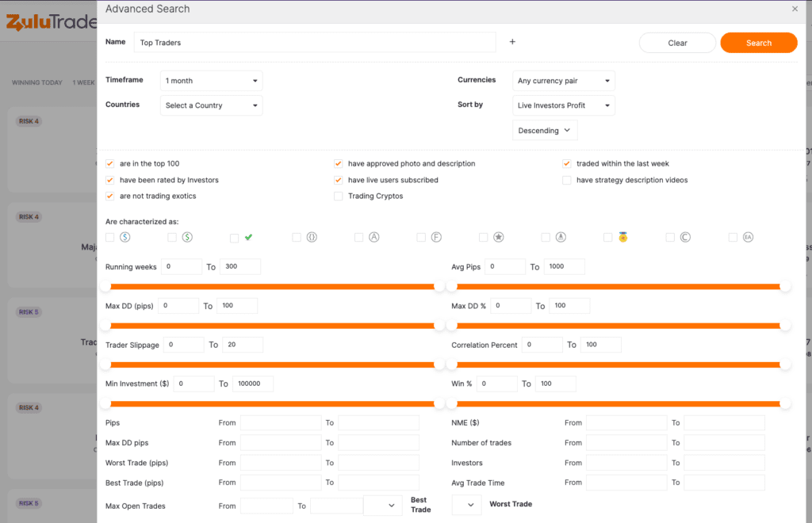Uncheck 'are in the top 100'
The image size is (812, 523).
pos(109,164)
